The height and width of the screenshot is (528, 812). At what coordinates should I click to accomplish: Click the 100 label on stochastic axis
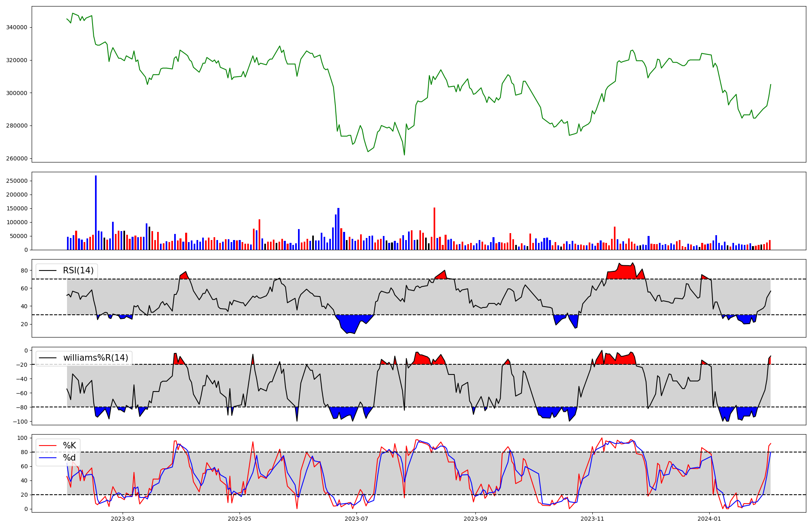coord(22,438)
